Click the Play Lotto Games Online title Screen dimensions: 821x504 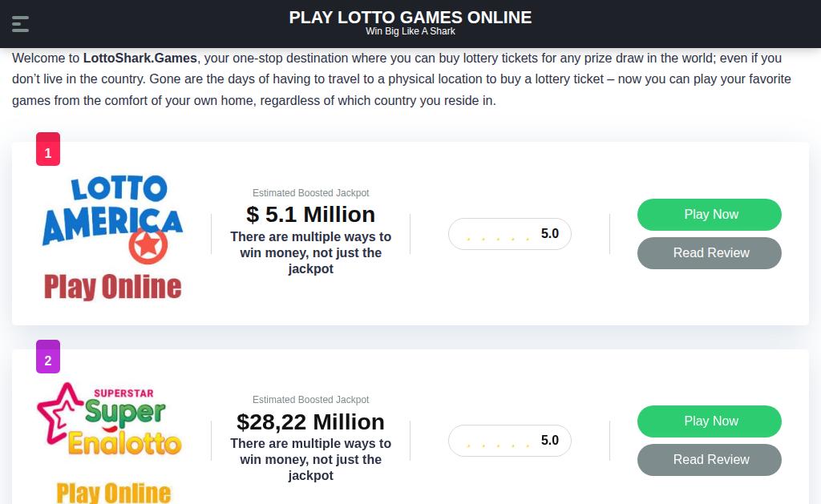410,18
